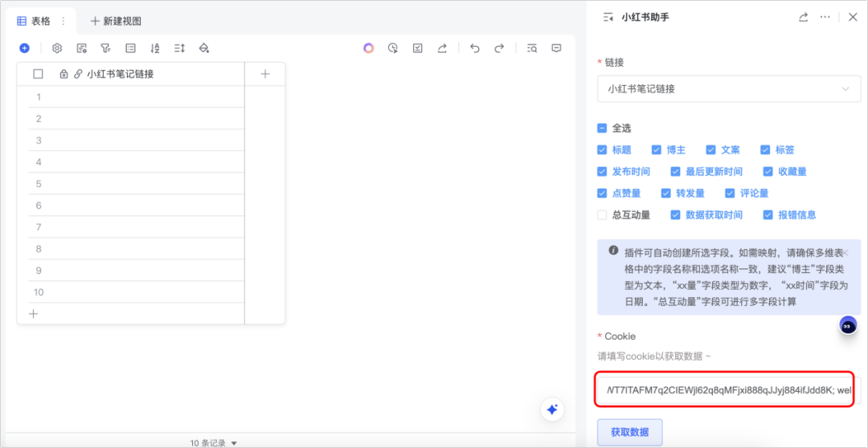Open the fill color paint bucket icon
The image size is (868, 448).
[x=203, y=49]
